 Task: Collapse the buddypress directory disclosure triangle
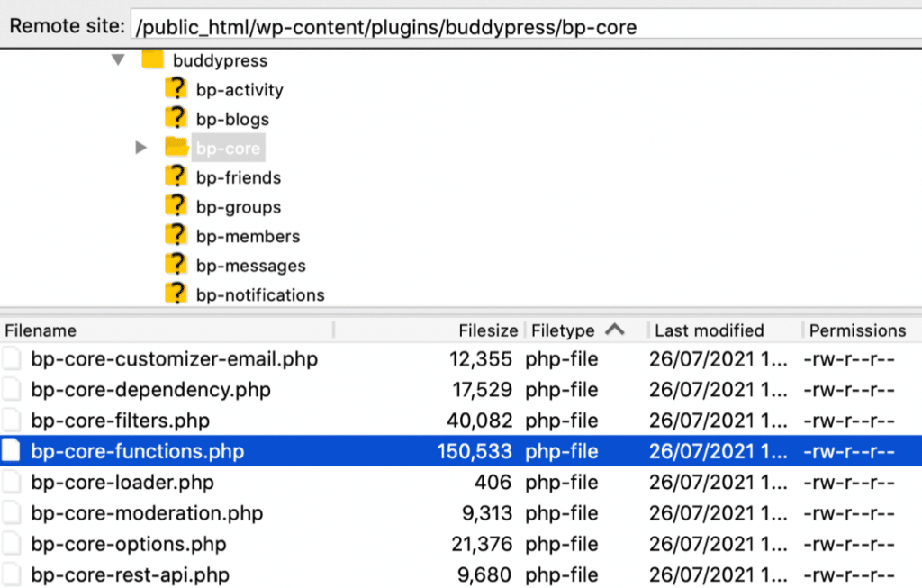click(119, 59)
